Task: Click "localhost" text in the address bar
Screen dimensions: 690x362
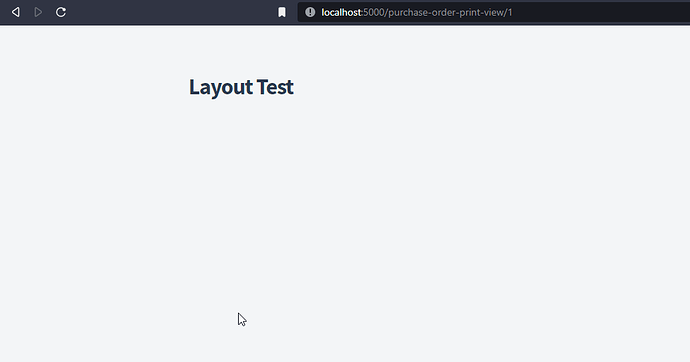Action: 341,12
